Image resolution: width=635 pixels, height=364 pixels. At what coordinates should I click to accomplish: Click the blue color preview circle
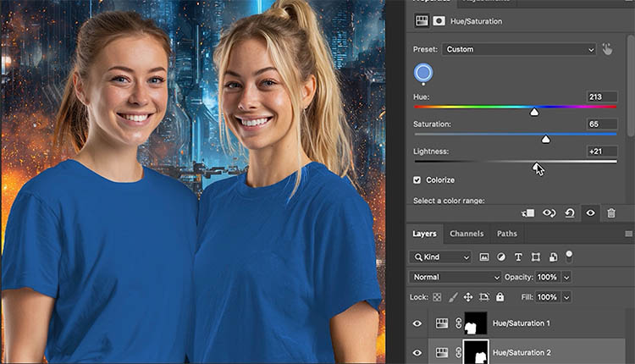click(x=423, y=73)
